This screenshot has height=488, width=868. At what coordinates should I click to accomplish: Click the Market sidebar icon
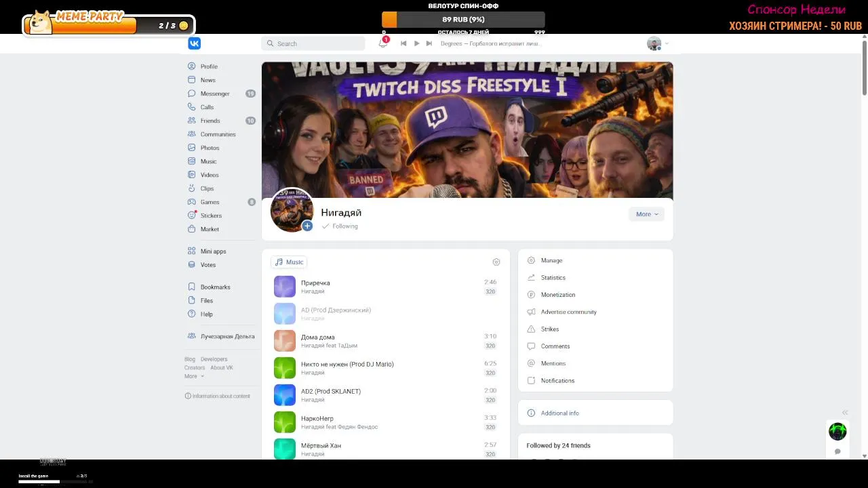192,229
